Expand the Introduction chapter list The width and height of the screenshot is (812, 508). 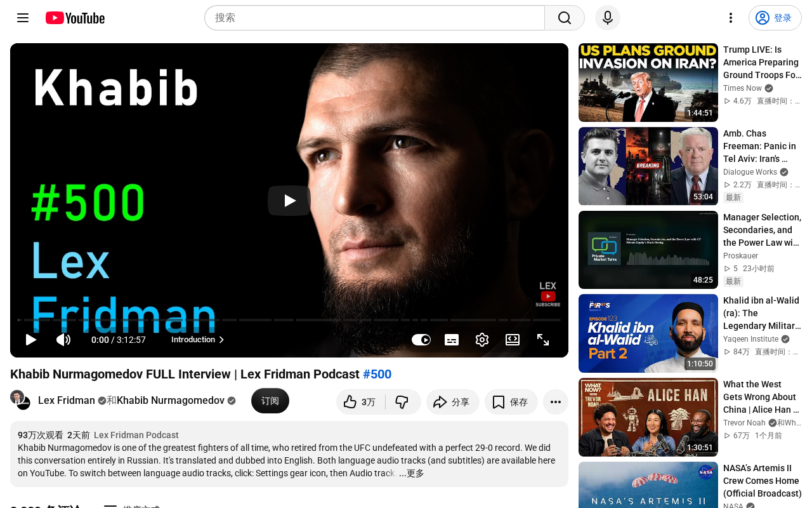point(198,340)
